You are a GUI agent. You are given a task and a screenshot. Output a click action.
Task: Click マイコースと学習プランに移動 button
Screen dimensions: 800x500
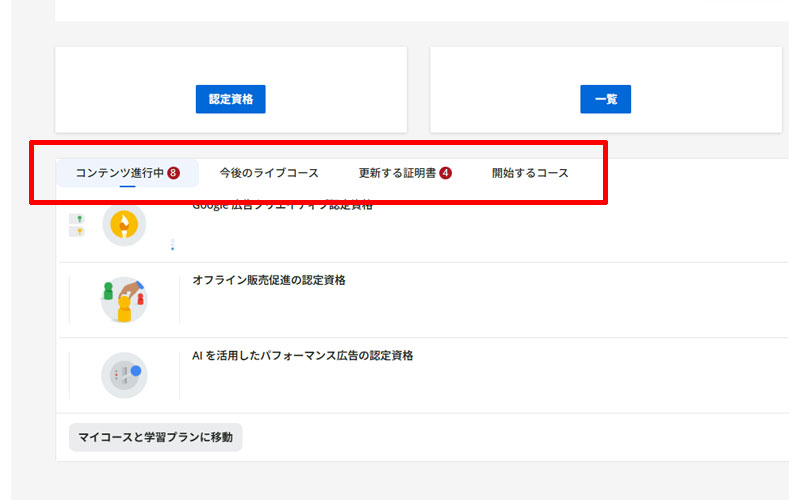(156, 437)
